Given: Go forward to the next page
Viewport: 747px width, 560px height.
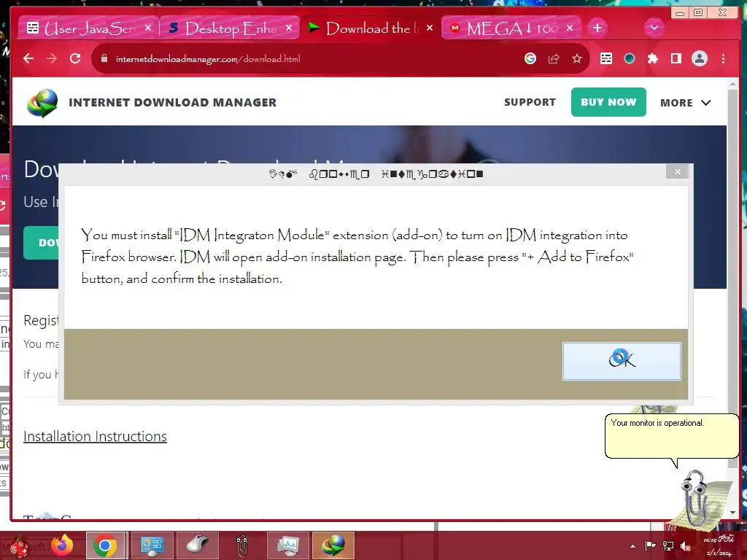Looking at the screenshot, I should click(x=52, y=58).
